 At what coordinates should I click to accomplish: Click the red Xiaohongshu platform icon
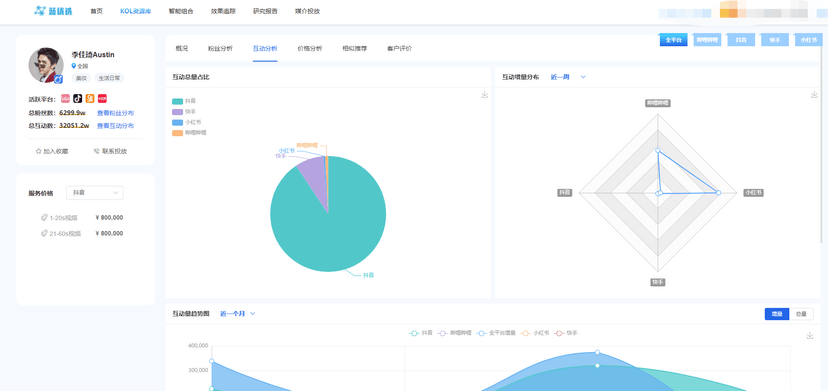(x=102, y=98)
